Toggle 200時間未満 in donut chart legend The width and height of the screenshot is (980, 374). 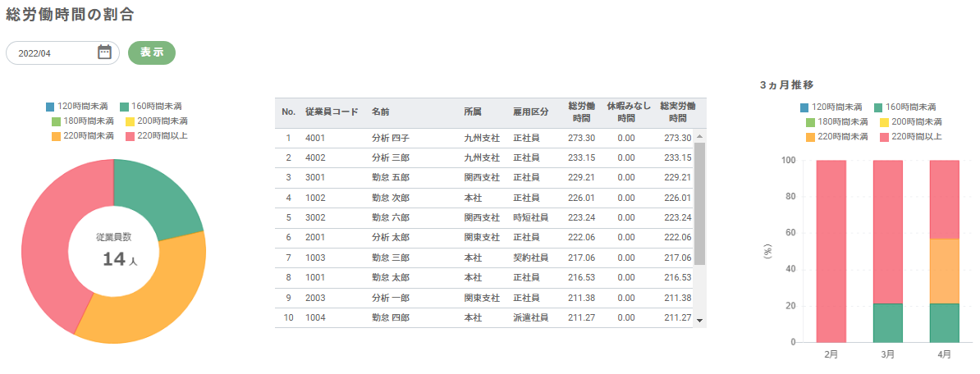tap(156, 121)
